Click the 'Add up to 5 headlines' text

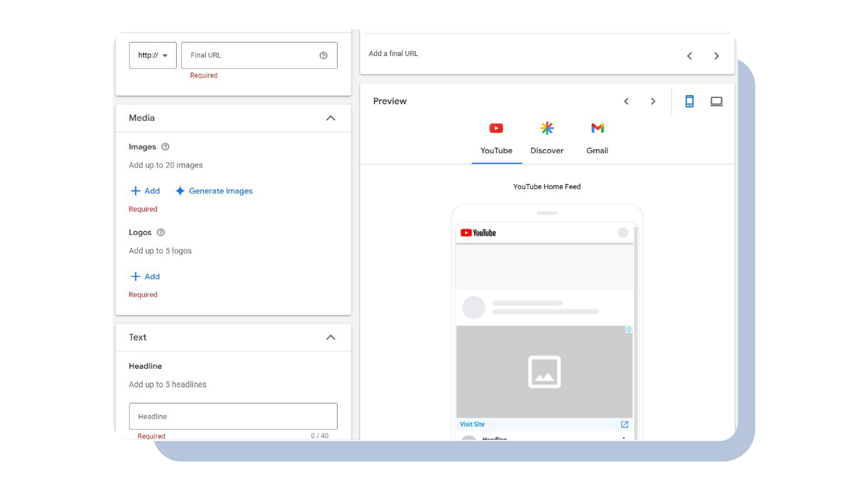point(167,384)
